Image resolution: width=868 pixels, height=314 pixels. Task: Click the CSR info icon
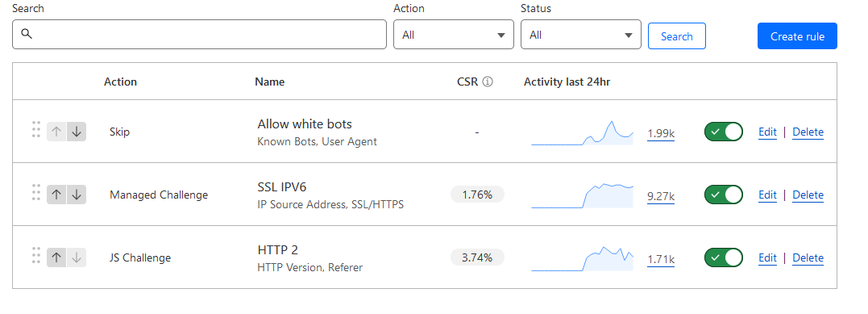coord(487,82)
